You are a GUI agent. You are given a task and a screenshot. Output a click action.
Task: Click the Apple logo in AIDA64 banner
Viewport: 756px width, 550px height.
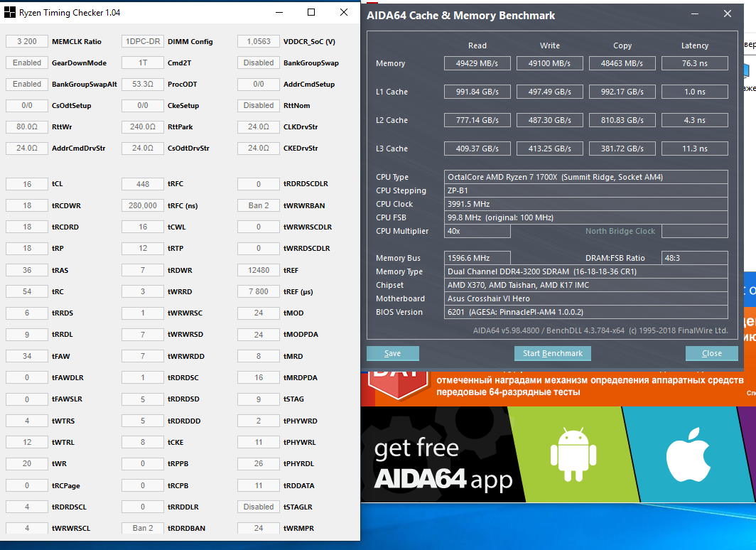point(688,455)
